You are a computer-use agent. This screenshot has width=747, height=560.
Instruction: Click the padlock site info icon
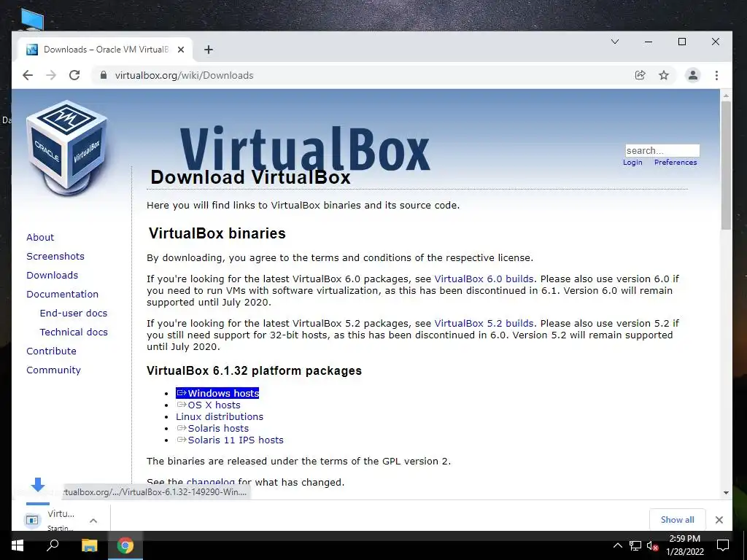(103, 75)
